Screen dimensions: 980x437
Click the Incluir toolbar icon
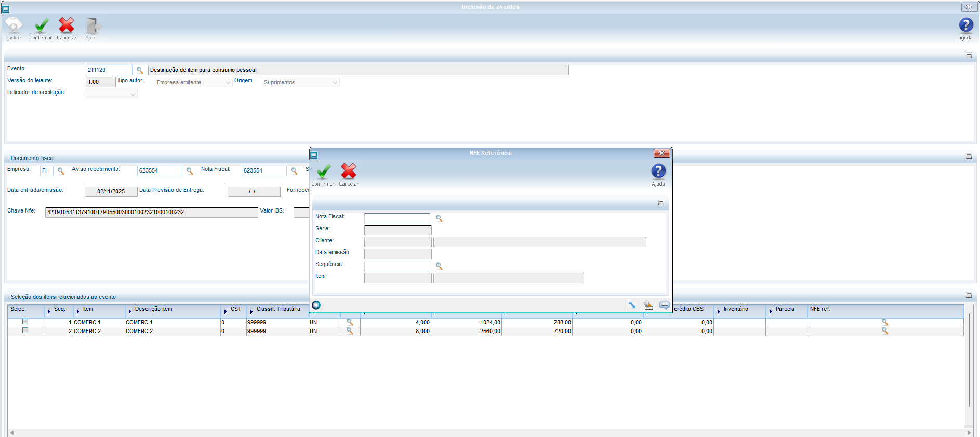pyautogui.click(x=14, y=29)
